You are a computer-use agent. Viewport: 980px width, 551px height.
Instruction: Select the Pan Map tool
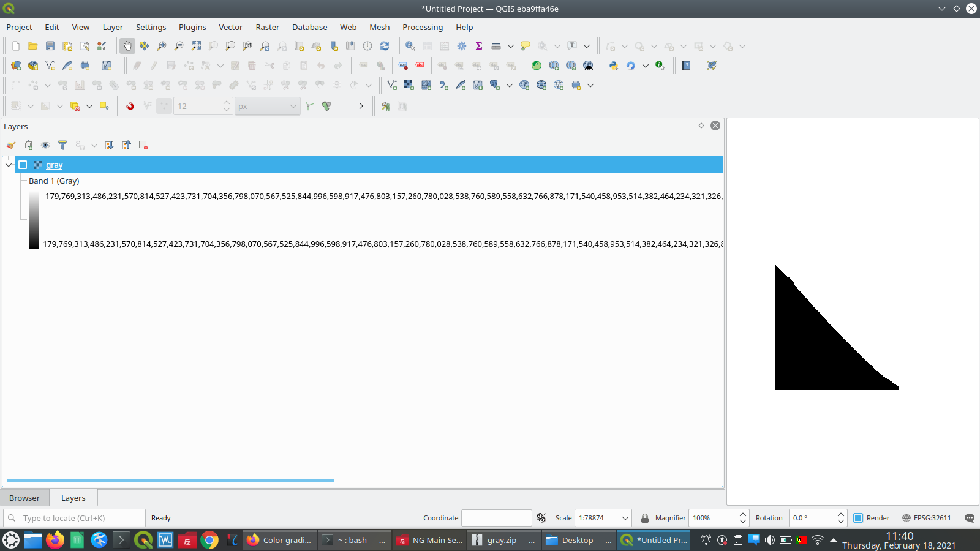[x=127, y=46]
